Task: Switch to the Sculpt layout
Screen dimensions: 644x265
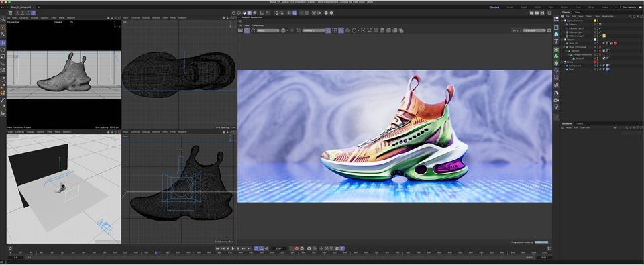Action: [523, 7]
